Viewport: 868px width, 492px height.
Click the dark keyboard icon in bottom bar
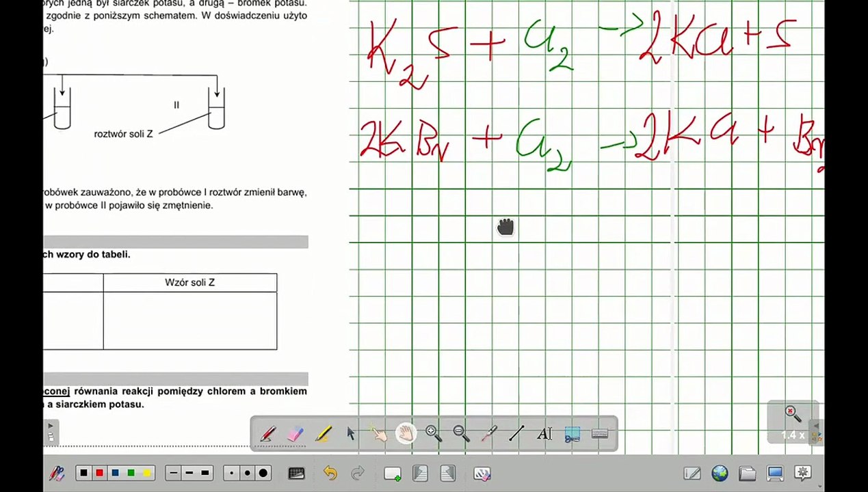coord(296,473)
